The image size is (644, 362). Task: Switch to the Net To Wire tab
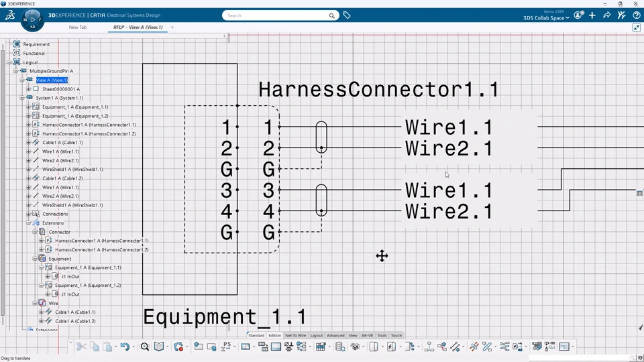click(295, 335)
